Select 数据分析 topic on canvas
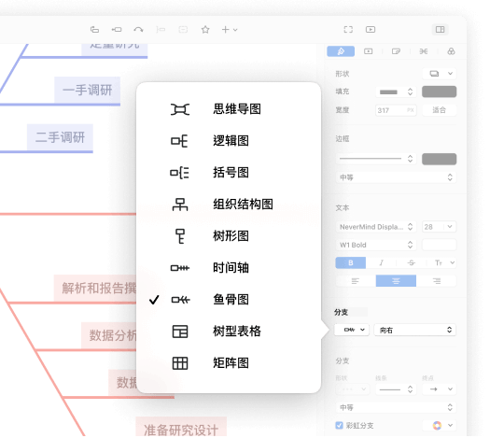This screenshot has height=438, width=504. [x=109, y=335]
